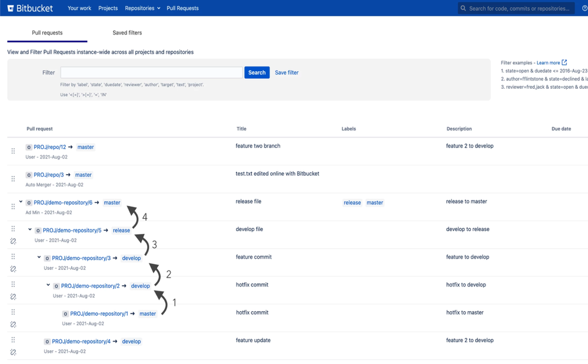The width and height of the screenshot is (588, 364).
Task: Click develop target branch of PROJ/demo-repository/4
Action: pos(131,342)
